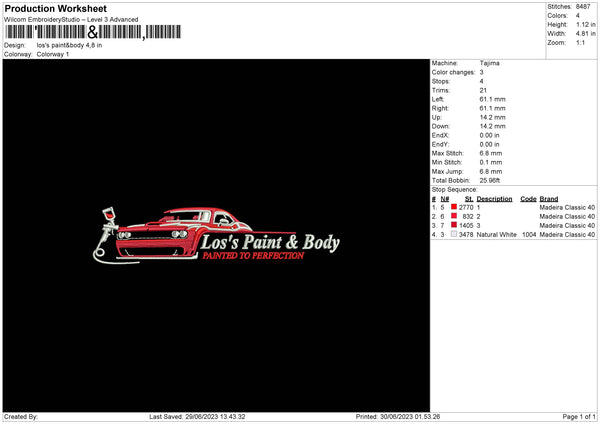This screenshot has height=424, width=600.
Task: Click the EndX value 0.00 in
Action: (x=489, y=135)
